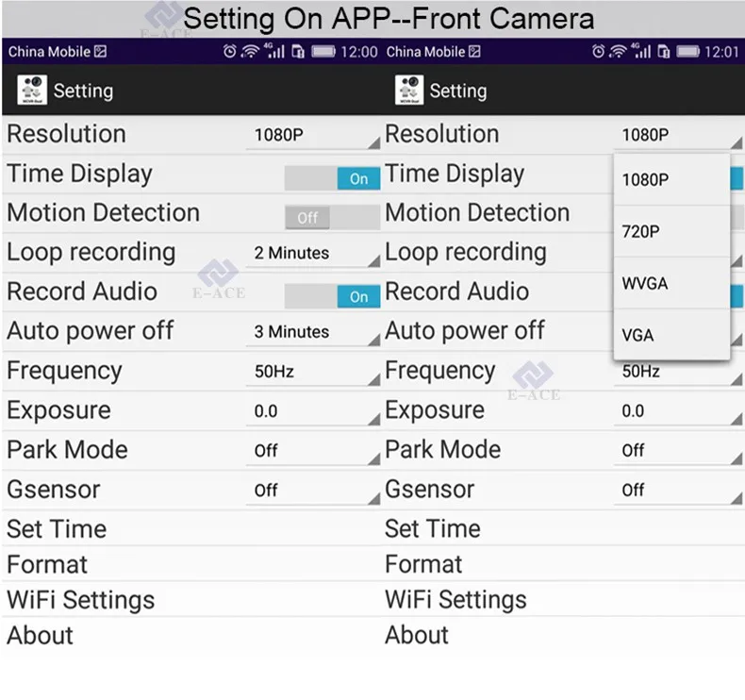Tap the battery icon next to 12:01
The width and height of the screenshot is (745, 700).
688,52
